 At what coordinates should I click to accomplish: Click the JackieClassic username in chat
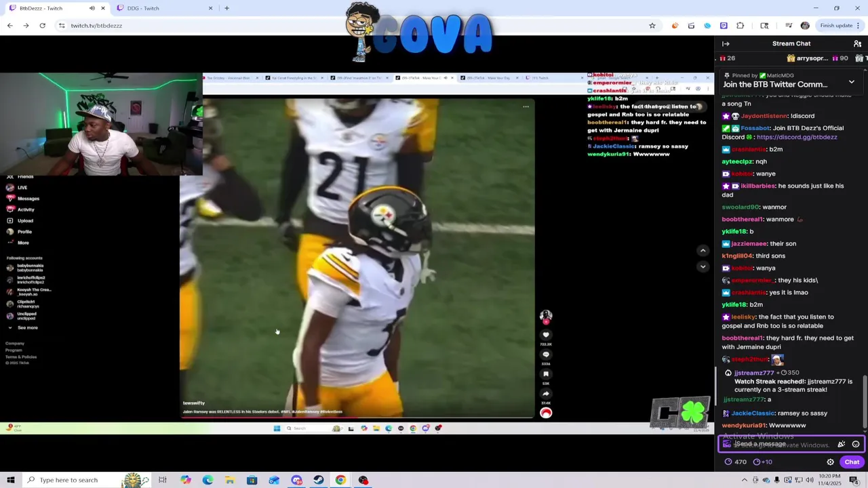753,413
